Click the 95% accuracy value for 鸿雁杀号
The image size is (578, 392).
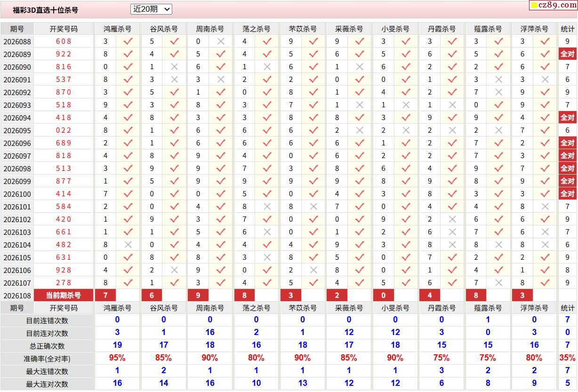click(117, 358)
